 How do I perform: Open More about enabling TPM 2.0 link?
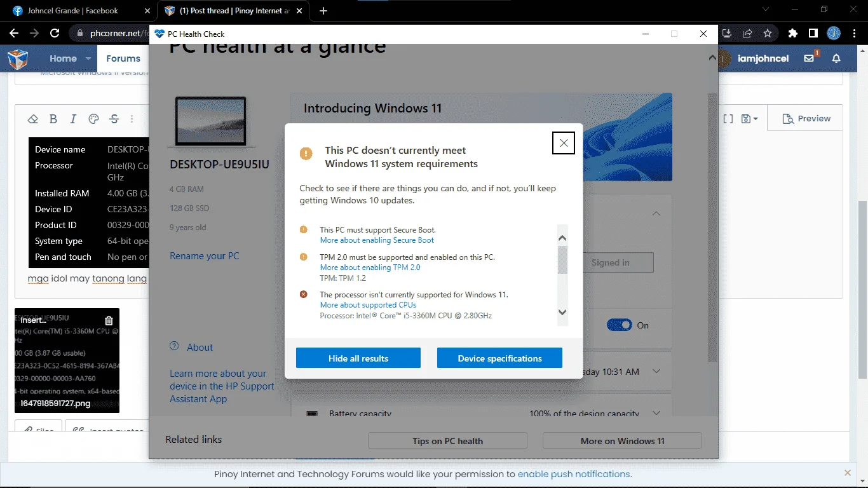370,268
